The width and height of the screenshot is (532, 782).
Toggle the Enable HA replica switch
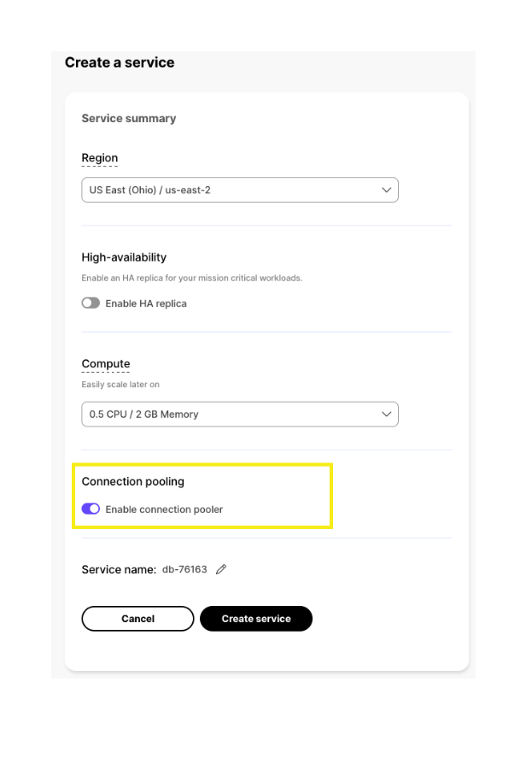91,303
